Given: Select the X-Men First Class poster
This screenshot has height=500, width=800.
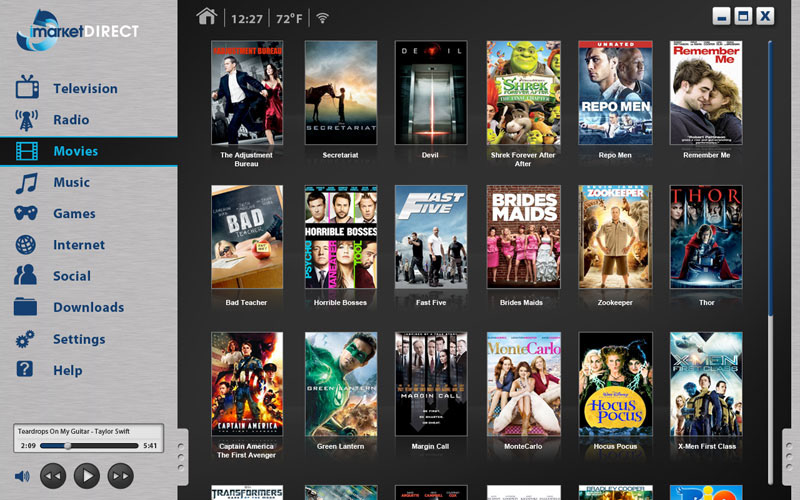Looking at the screenshot, I should 706,384.
